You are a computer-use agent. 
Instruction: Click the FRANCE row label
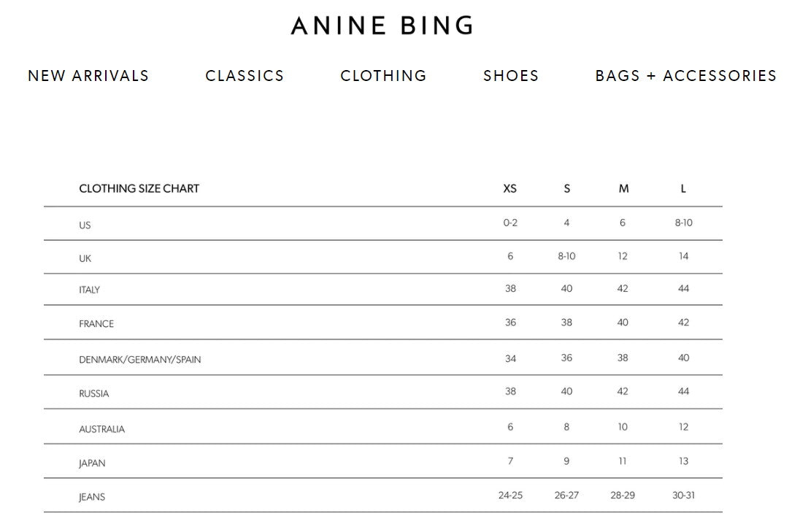[96, 324]
